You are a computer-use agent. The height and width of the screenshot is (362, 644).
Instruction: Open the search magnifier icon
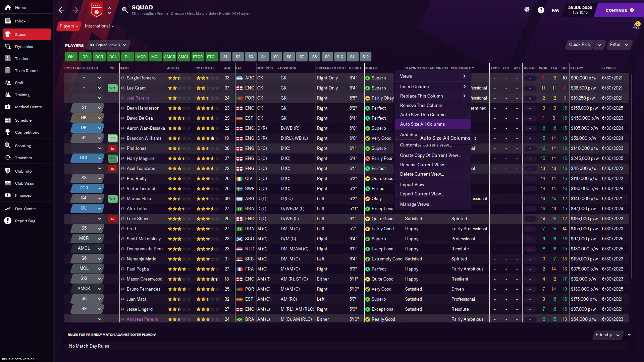tap(125, 10)
